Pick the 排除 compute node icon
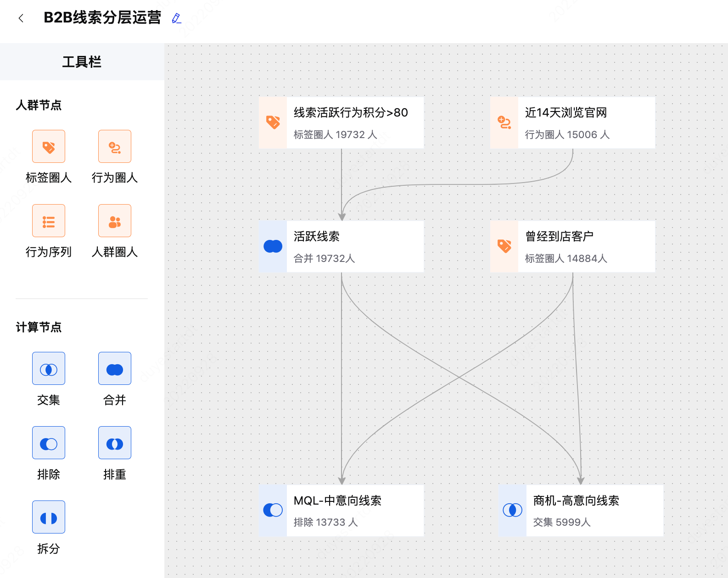 pyautogui.click(x=49, y=443)
